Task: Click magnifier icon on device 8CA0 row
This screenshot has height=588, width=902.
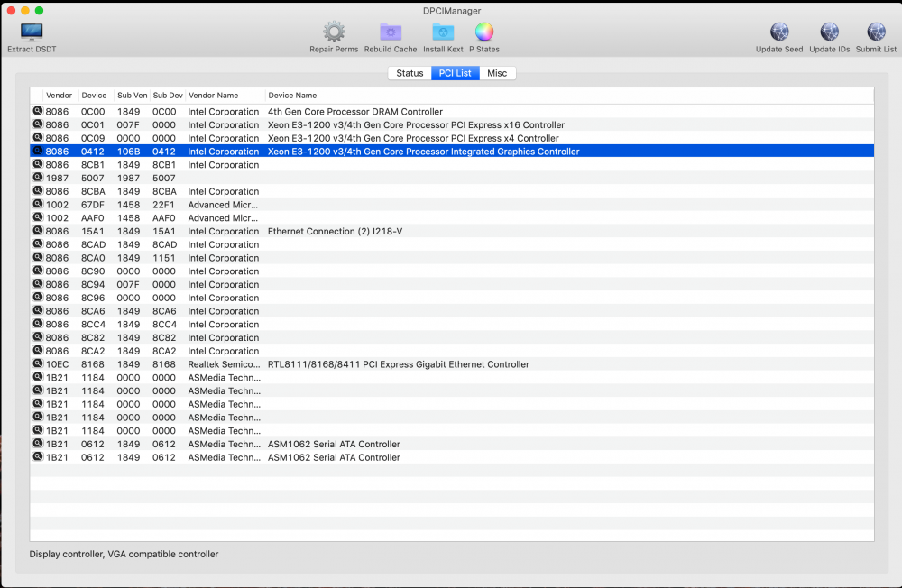Action: click(x=37, y=257)
